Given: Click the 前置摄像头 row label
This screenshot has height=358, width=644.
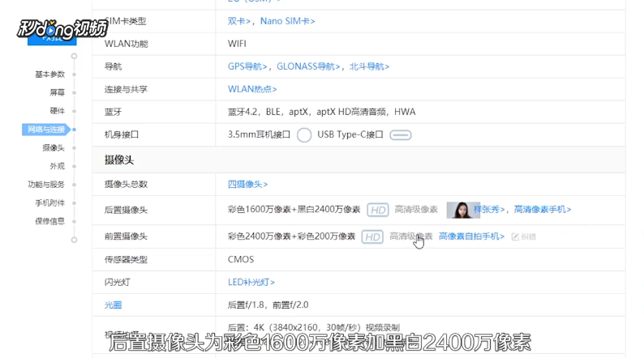Looking at the screenshot, I should [x=126, y=237].
